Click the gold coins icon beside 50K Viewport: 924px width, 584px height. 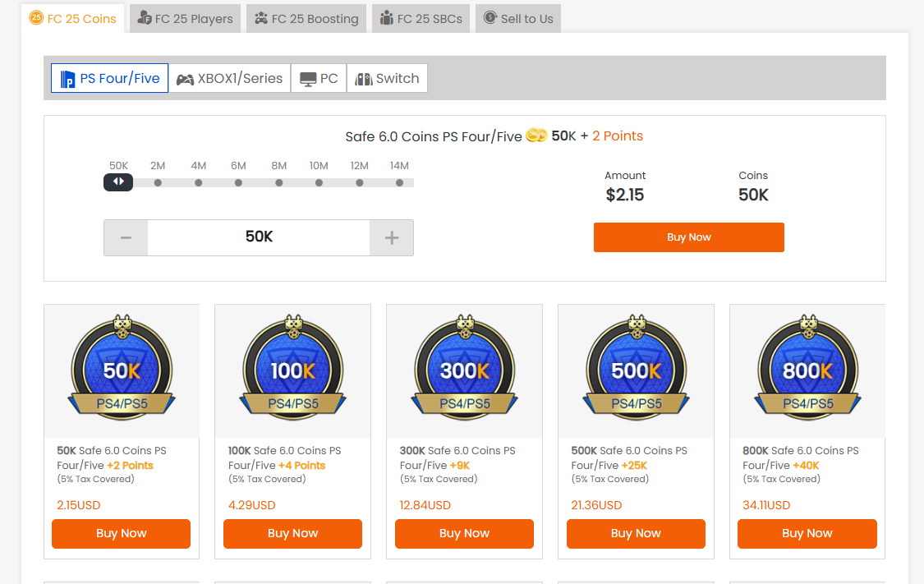pos(536,136)
